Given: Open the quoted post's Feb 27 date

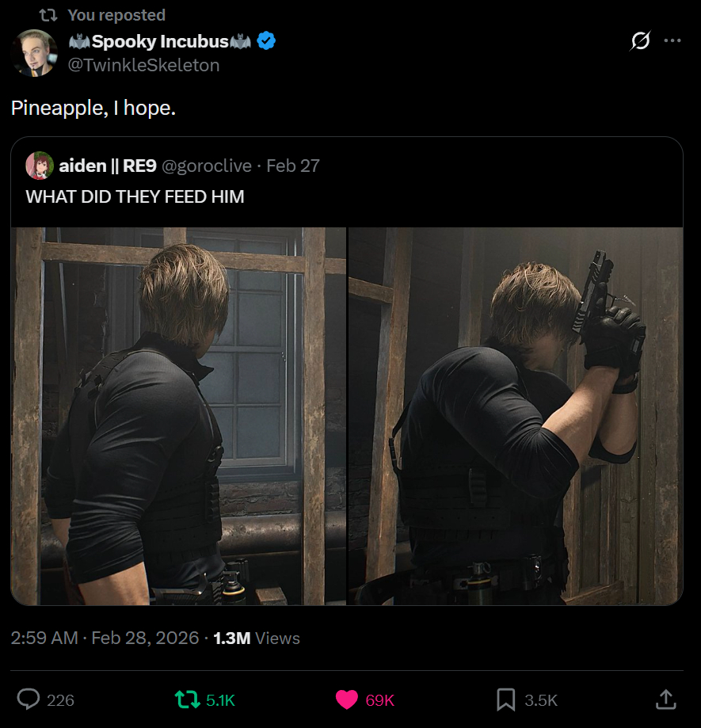Looking at the screenshot, I should [x=293, y=166].
